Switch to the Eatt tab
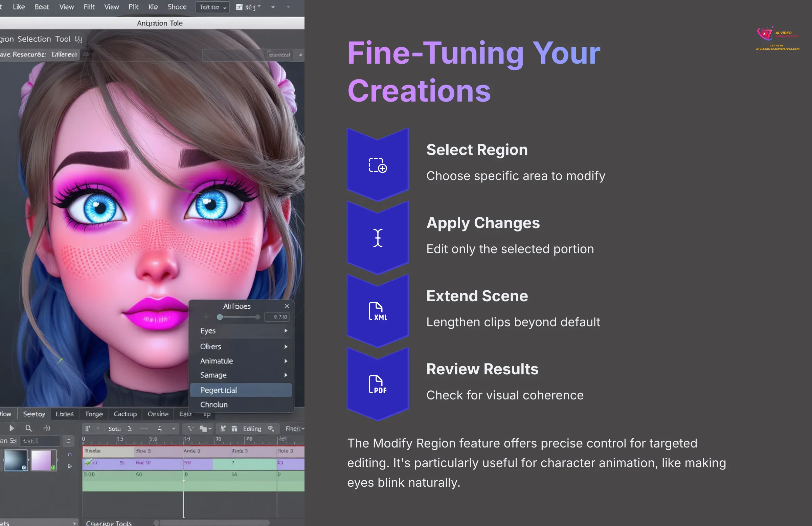This screenshot has width=812, height=526. click(185, 414)
